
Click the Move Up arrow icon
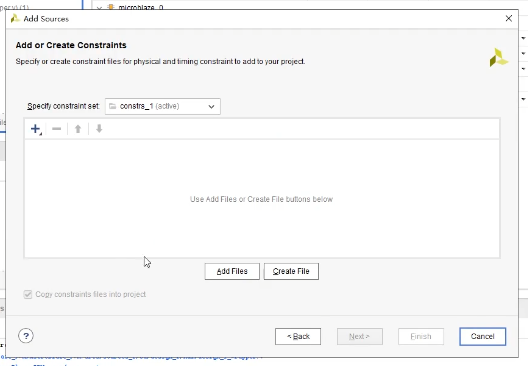[x=78, y=129]
